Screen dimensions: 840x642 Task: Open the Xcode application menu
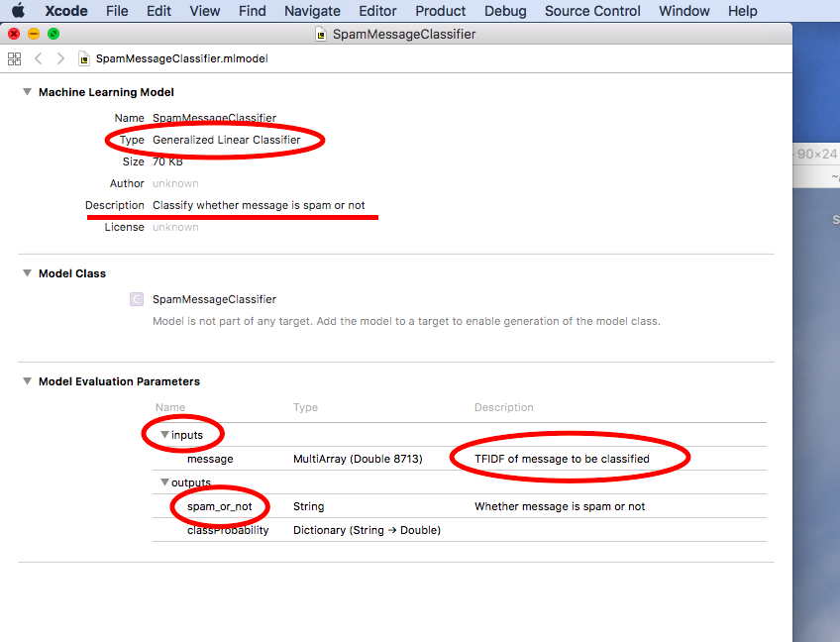tap(66, 11)
